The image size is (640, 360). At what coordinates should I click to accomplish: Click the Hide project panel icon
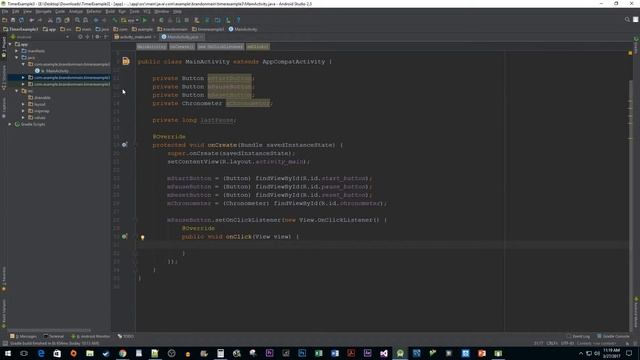(x=106, y=37)
